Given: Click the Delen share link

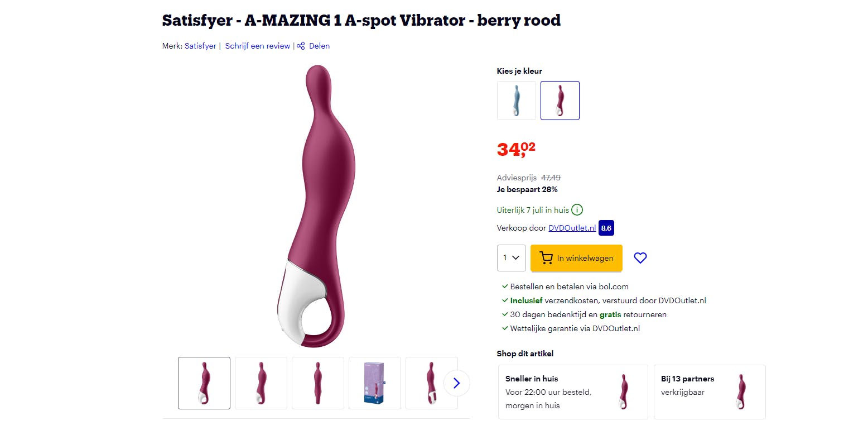Looking at the screenshot, I should 319,46.
